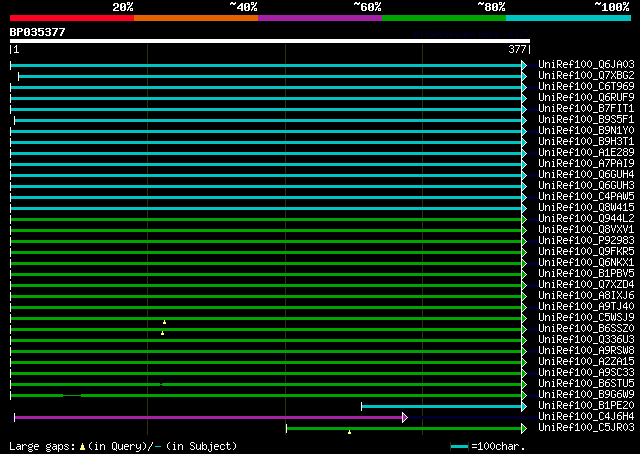Click the yellow gap marker under C5JR03 bar
This screenshot has height=454, width=640.
349,432
